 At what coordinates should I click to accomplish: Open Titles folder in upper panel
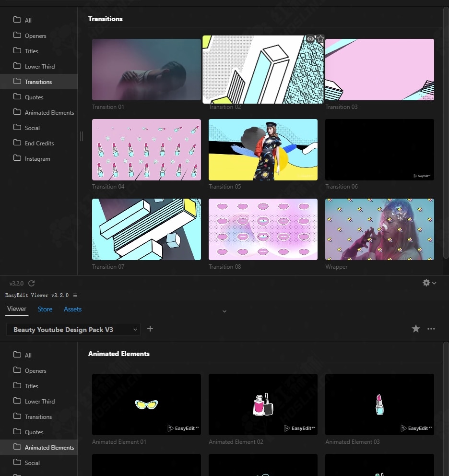pos(39,51)
